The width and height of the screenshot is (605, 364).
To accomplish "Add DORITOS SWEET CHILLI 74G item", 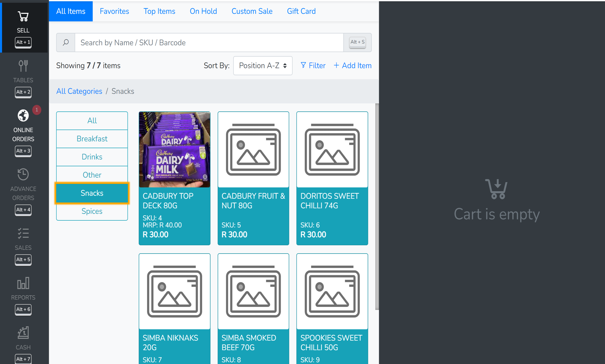I will click(332, 178).
